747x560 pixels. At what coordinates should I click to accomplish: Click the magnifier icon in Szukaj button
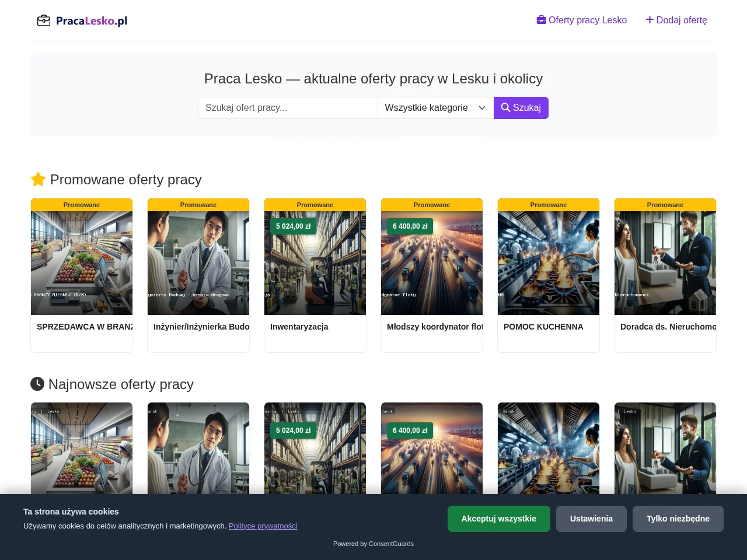click(505, 107)
